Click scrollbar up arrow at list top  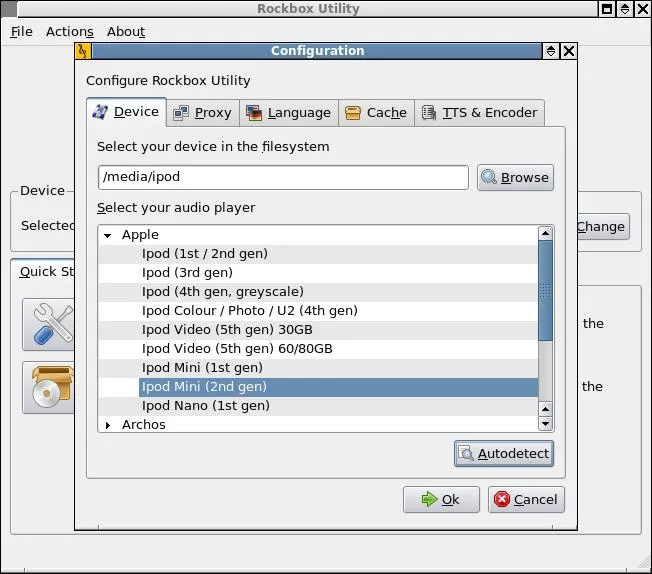point(545,233)
